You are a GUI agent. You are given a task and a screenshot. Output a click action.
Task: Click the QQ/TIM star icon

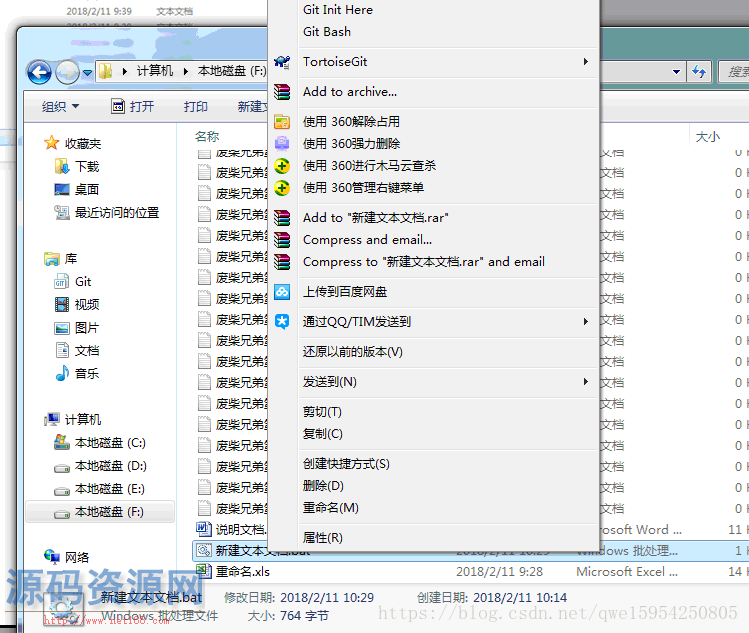tap(282, 322)
